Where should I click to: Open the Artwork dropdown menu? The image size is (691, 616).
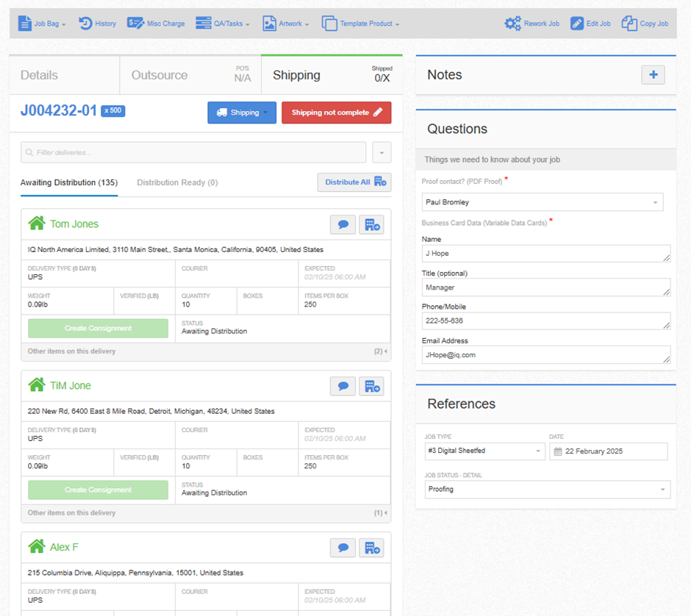click(x=285, y=24)
